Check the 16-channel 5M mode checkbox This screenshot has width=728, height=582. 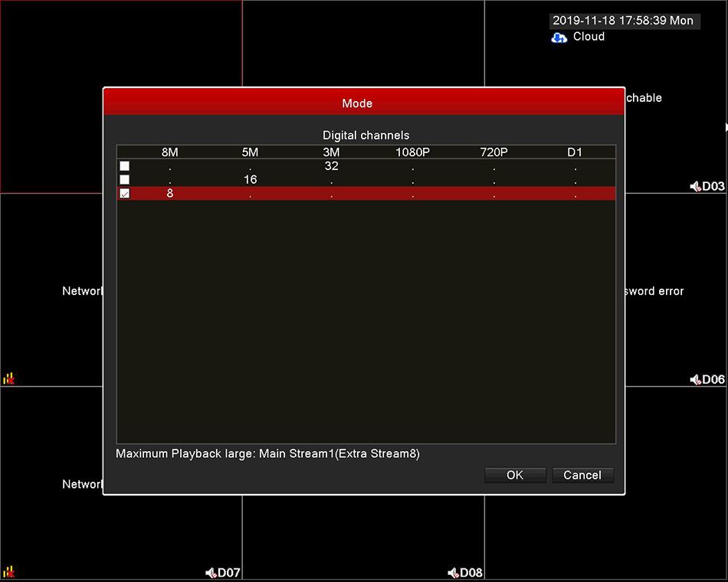point(124,180)
